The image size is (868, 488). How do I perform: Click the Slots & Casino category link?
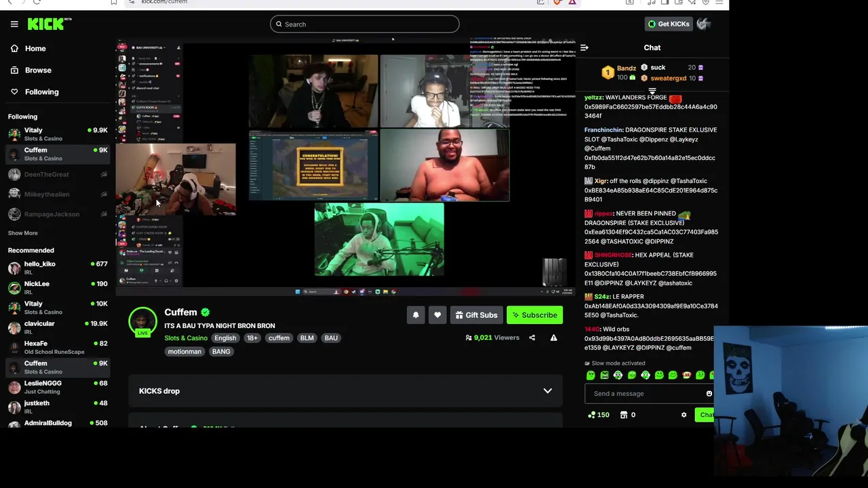point(186,338)
